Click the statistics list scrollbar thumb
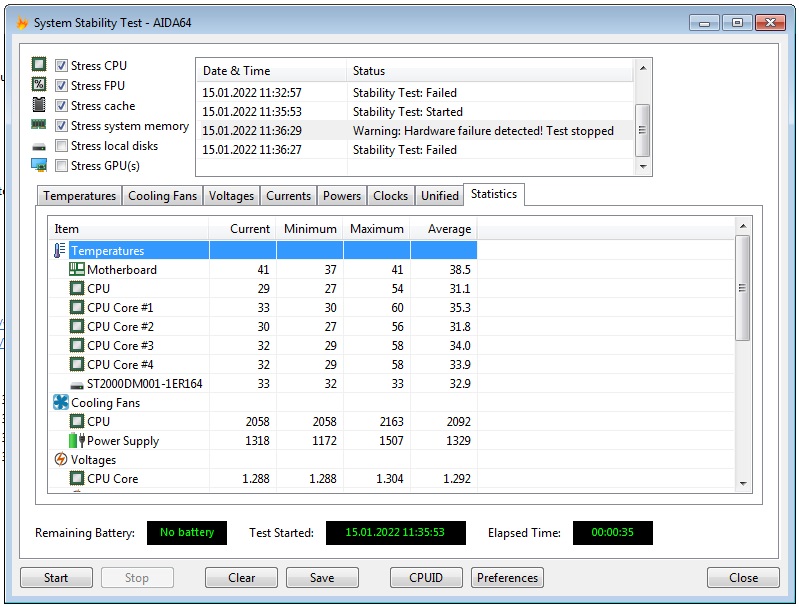This screenshot has width=799, height=607. tap(743, 288)
